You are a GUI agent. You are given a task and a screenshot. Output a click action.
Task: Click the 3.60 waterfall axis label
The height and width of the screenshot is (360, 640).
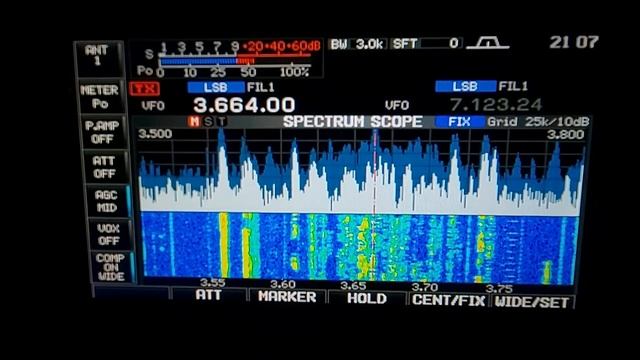pyautogui.click(x=283, y=284)
